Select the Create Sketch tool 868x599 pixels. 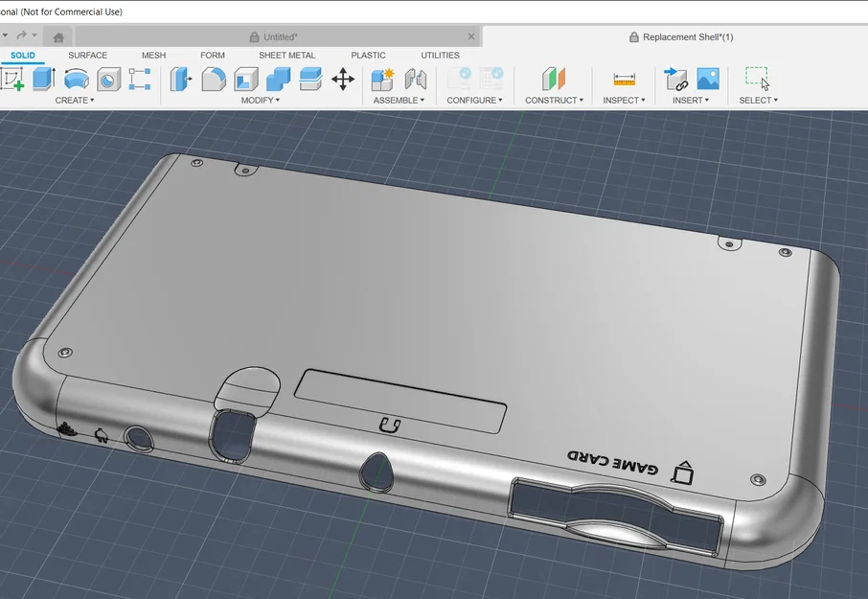pyautogui.click(x=12, y=79)
